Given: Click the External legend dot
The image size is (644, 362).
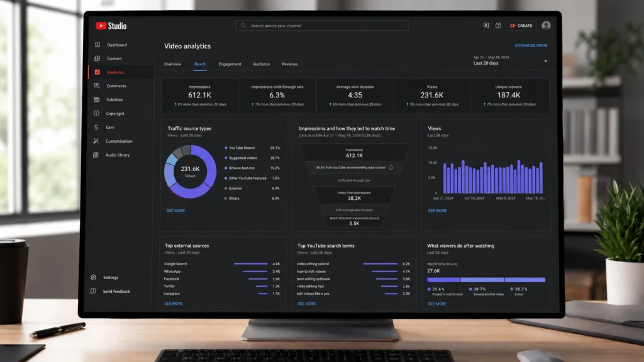Looking at the screenshot, I should click(x=226, y=189).
